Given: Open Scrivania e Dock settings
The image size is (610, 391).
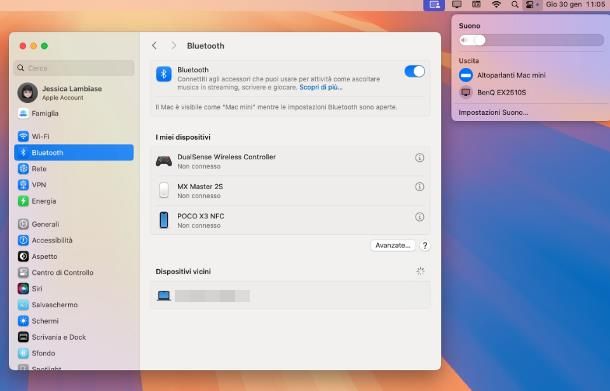Looking at the screenshot, I should (x=74, y=337).
